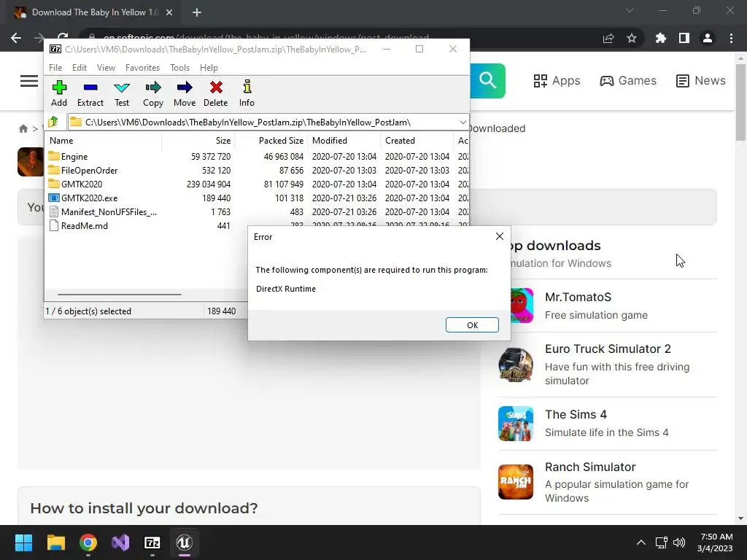
Task: Click the Softonic home breadcrumb icon
Action: pyautogui.click(x=23, y=128)
